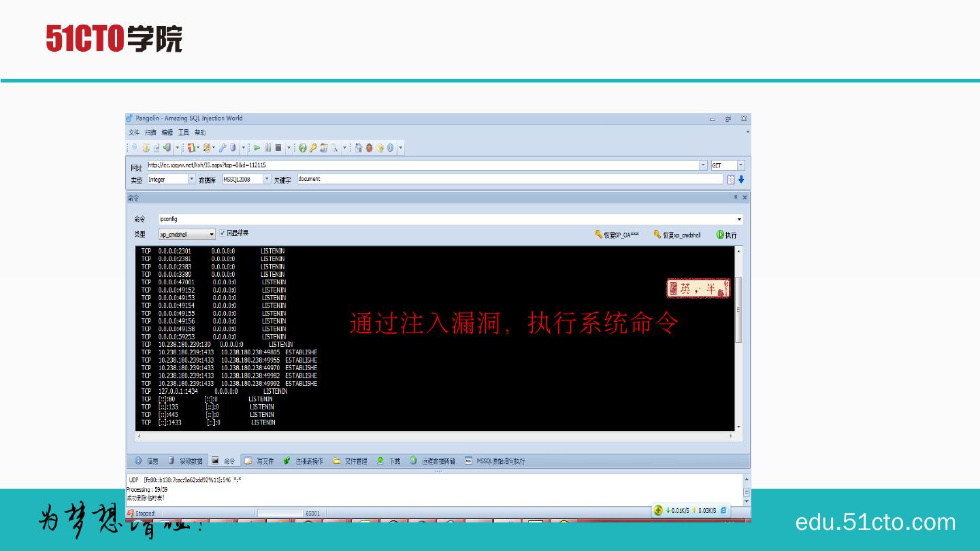The height and width of the screenshot is (551, 980).
Task: Pin the 命令 panel with pushpin icon
Action: (736, 197)
